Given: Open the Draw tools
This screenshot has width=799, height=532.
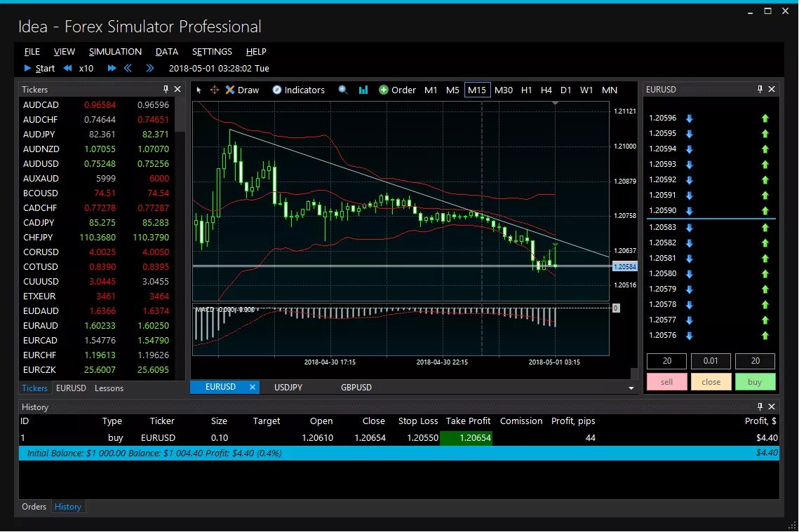Looking at the screenshot, I should (243, 90).
